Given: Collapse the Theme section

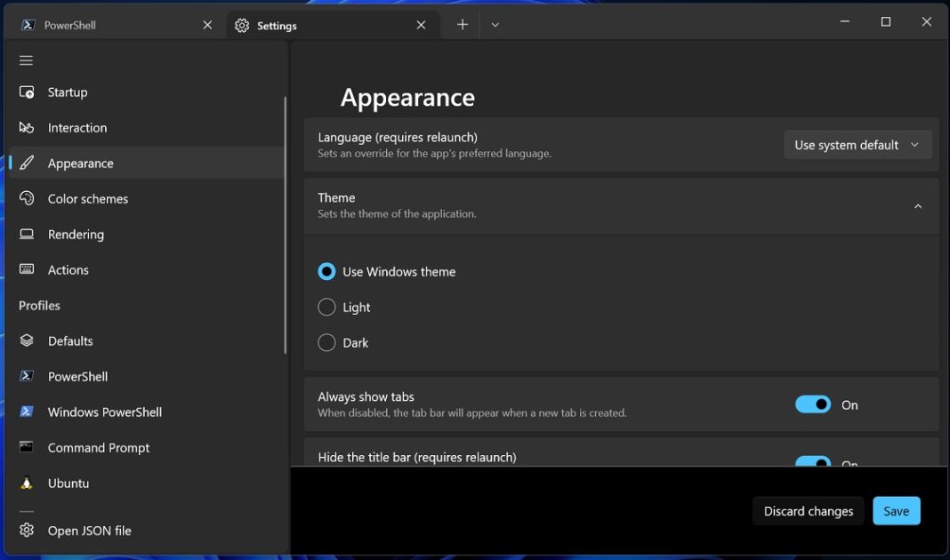Looking at the screenshot, I should point(918,205).
